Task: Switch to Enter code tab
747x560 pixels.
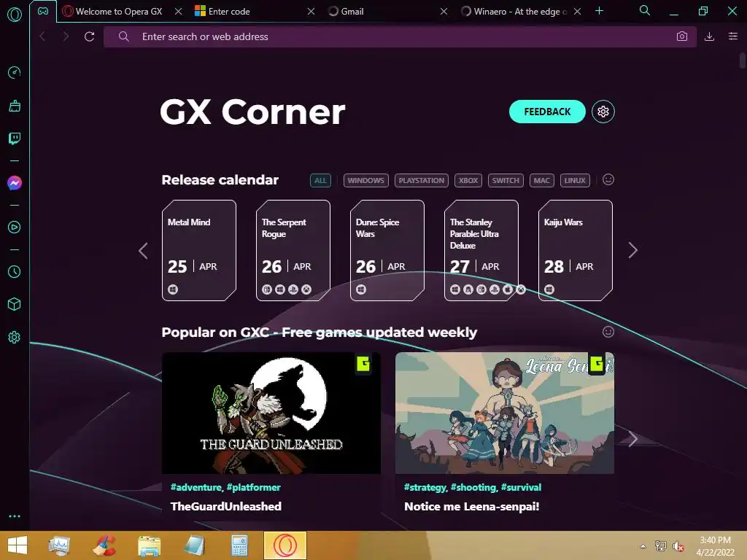Action: click(228, 12)
